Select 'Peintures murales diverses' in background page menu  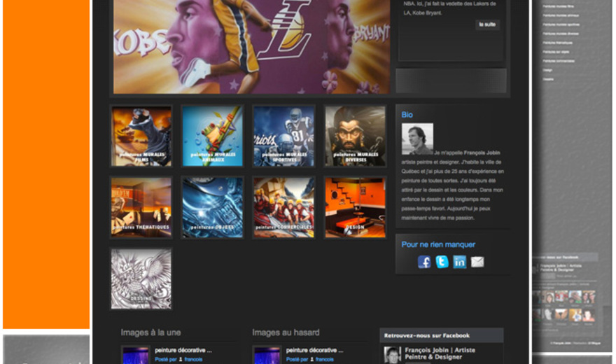click(561, 34)
